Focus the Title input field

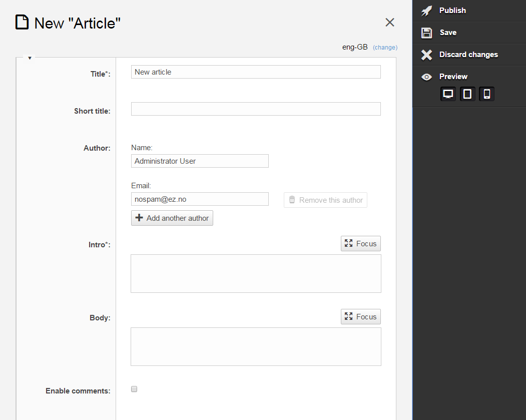[256, 72]
